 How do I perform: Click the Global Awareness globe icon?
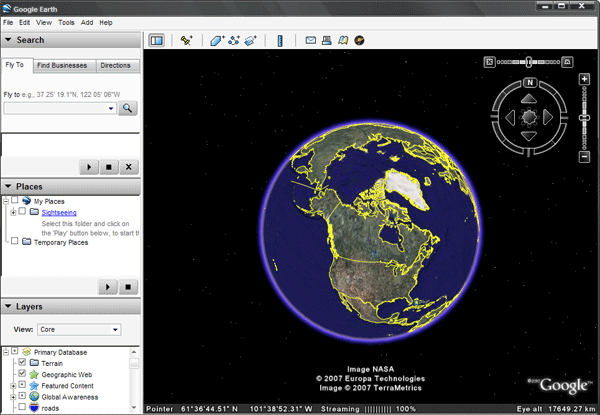(x=34, y=397)
